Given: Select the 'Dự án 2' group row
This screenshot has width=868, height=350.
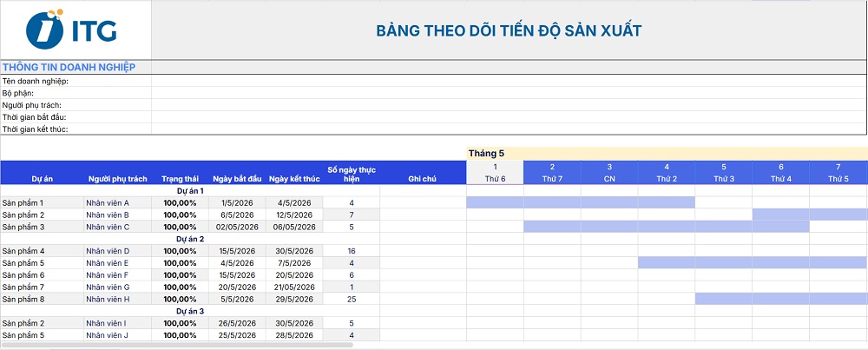Looking at the screenshot, I should [x=190, y=239].
